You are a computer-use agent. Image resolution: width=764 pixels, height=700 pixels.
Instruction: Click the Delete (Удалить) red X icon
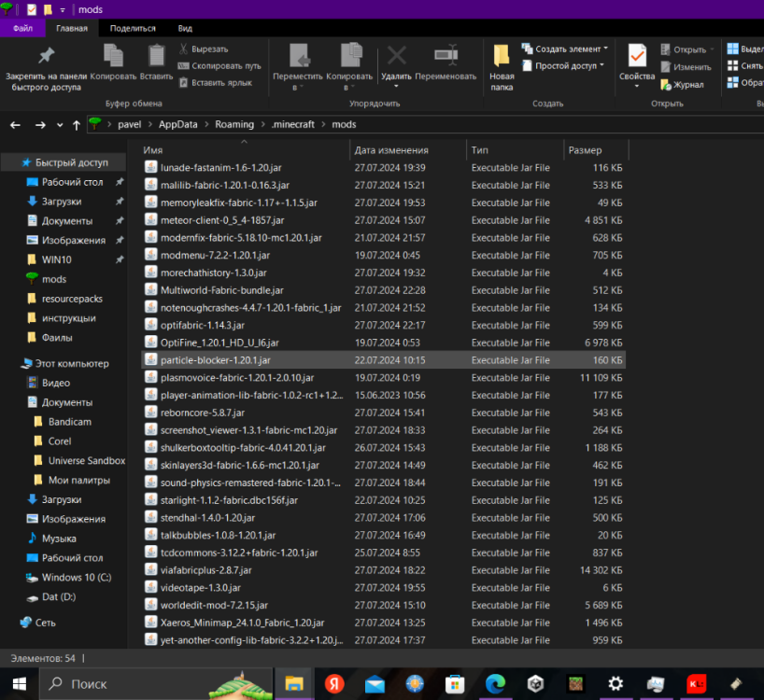pyautogui.click(x=396, y=56)
